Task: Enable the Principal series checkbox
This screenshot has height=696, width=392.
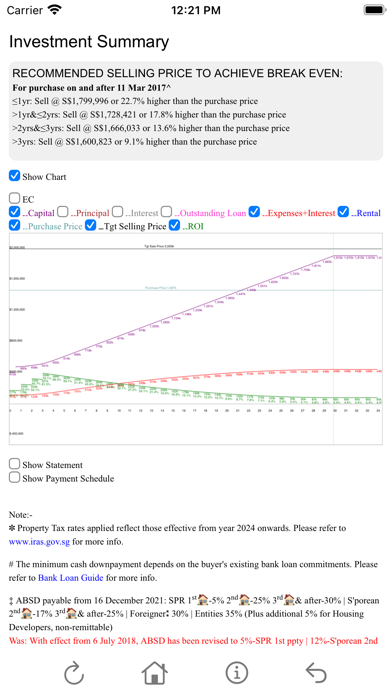Action: [63, 212]
